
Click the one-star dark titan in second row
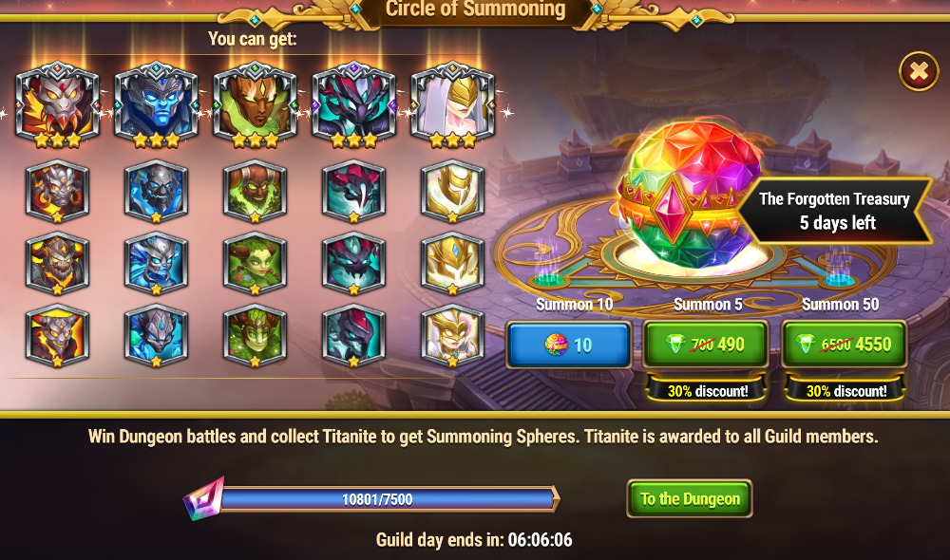(x=353, y=192)
